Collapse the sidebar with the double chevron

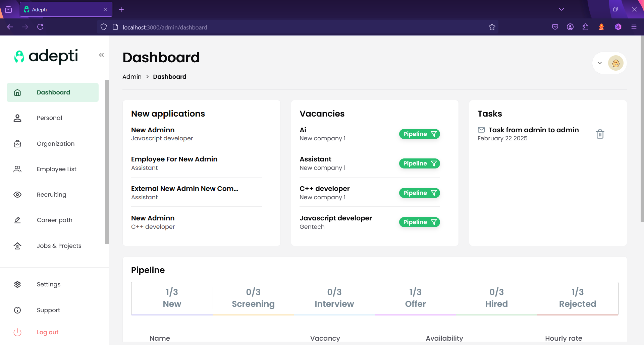[x=101, y=55]
